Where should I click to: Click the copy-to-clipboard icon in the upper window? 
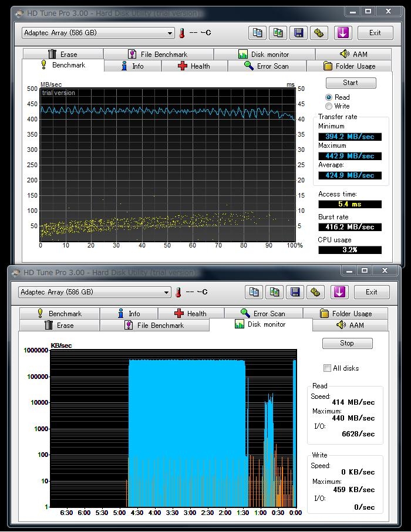click(257, 33)
